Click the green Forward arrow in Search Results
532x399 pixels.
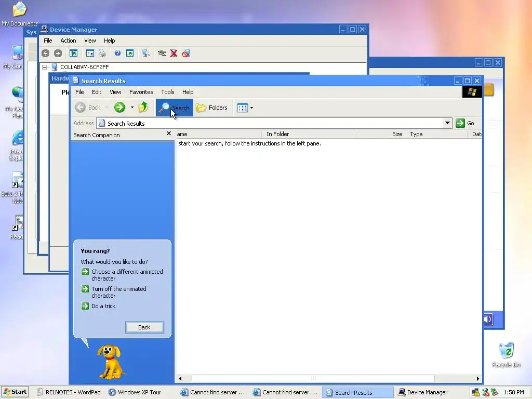click(119, 108)
